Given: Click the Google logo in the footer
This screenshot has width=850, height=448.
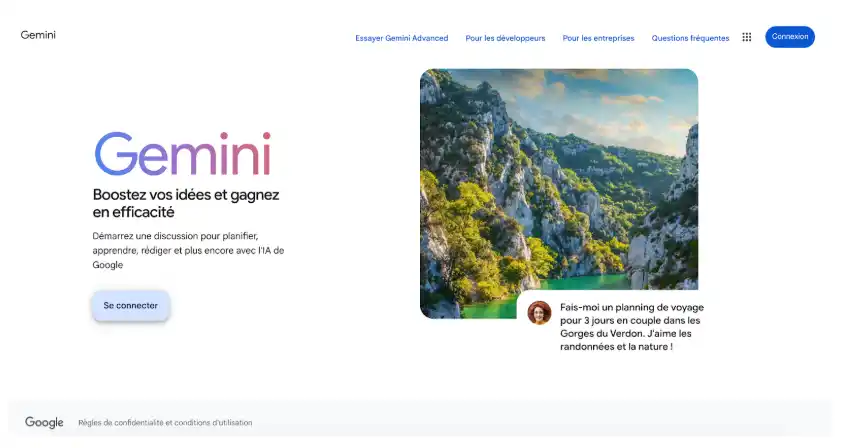Looking at the screenshot, I should [44, 422].
